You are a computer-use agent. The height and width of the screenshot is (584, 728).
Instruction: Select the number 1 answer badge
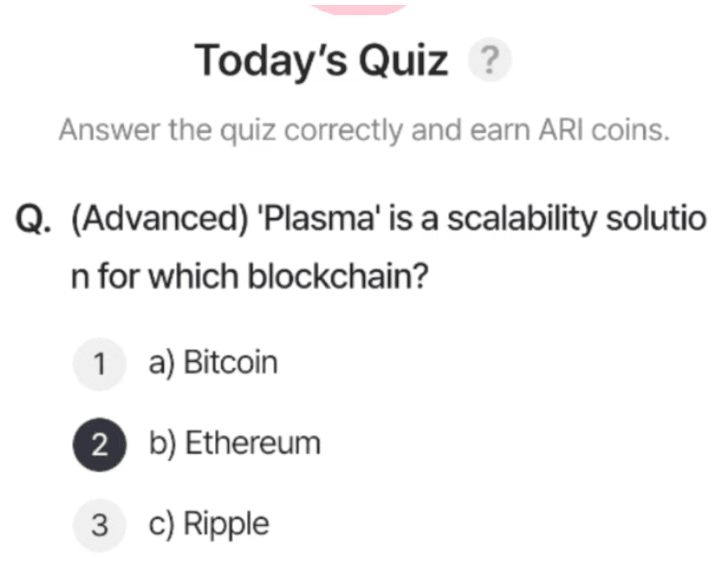point(98,364)
